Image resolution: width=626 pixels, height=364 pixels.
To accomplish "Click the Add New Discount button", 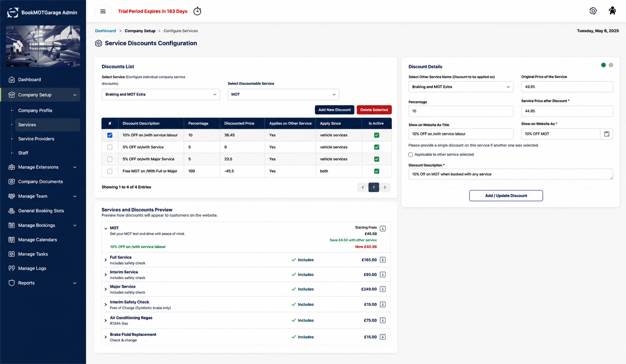I will [x=334, y=110].
